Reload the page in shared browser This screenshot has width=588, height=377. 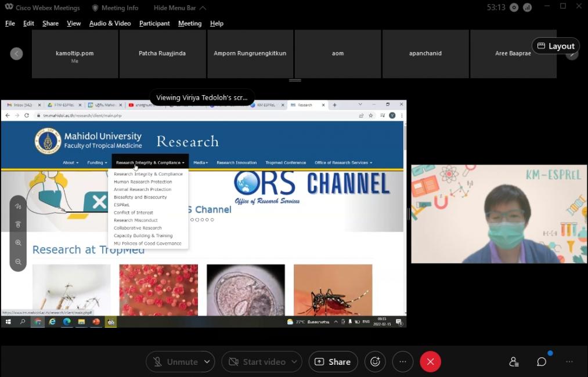(x=27, y=115)
